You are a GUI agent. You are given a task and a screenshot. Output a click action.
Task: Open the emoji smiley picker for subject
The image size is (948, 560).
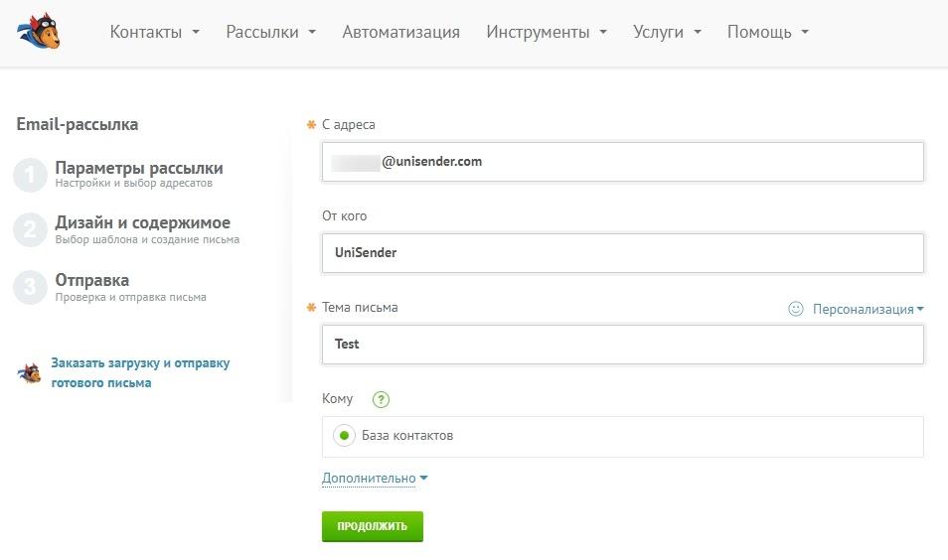796,309
